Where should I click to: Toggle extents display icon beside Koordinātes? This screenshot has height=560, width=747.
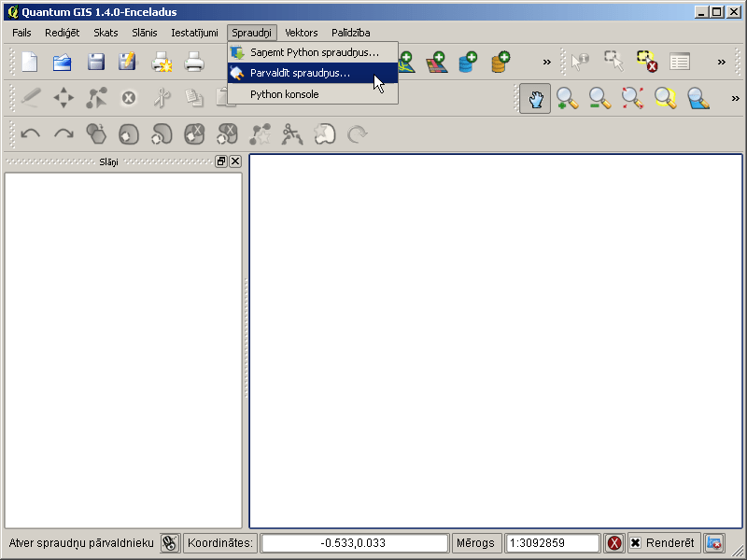(x=170, y=543)
